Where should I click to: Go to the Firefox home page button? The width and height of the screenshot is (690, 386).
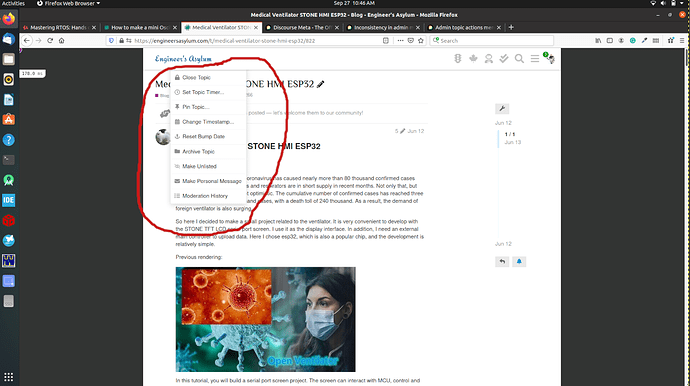62,40
